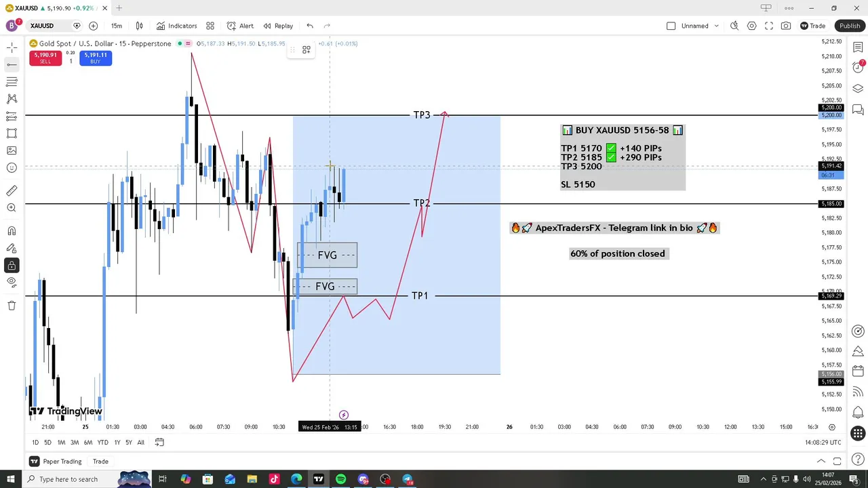Open the quick search lightning icon
This screenshot has height=488, width=868.
point(734,26)
